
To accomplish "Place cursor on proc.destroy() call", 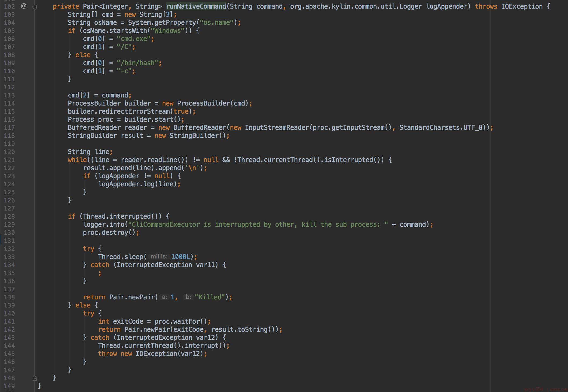I will [111, 233].
